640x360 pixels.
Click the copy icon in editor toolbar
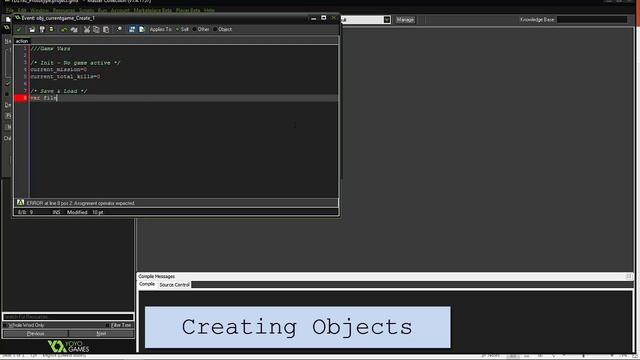pos(96,29)
